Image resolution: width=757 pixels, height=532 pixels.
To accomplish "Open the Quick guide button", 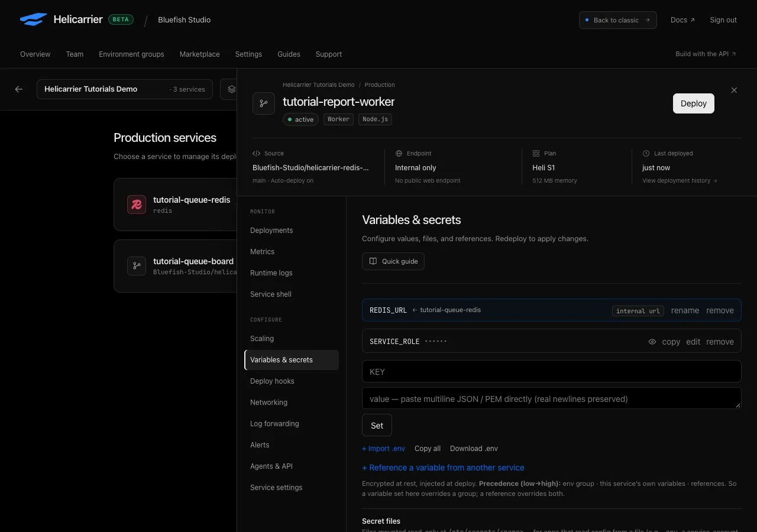I will pos(393,261).
